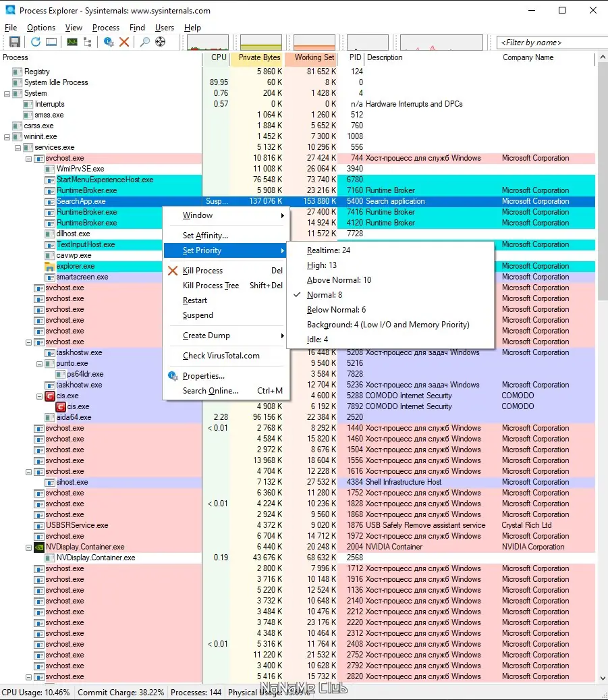Sort by the Private Bytes column header
Screen dimensions: 608x700
(257, 57)
